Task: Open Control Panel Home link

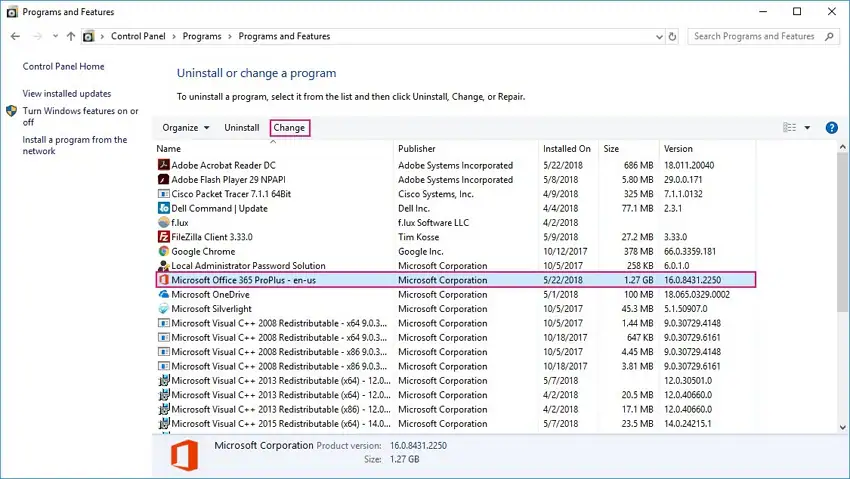Action: (63, 66)
